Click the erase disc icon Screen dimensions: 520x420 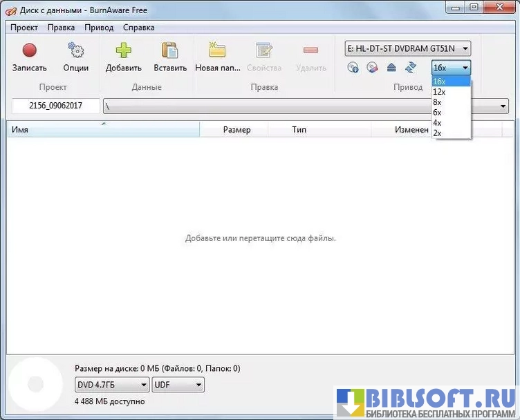(372, 68)
